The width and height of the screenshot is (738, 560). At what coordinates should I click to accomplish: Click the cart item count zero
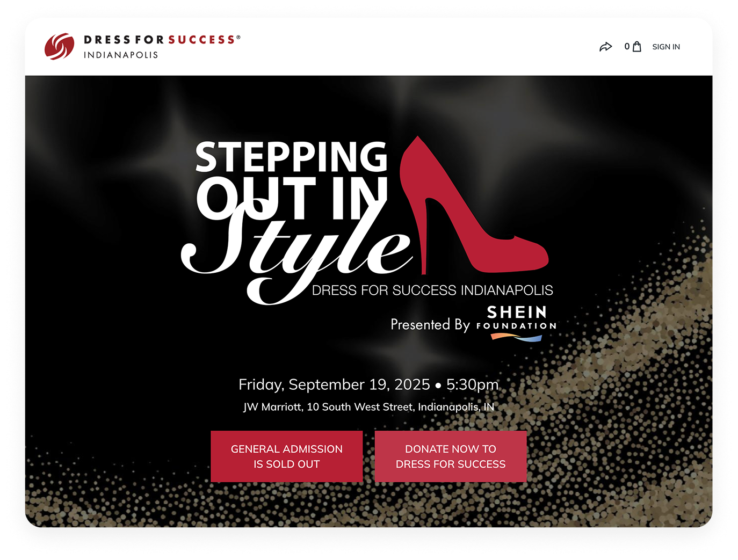tap(627, 47)
